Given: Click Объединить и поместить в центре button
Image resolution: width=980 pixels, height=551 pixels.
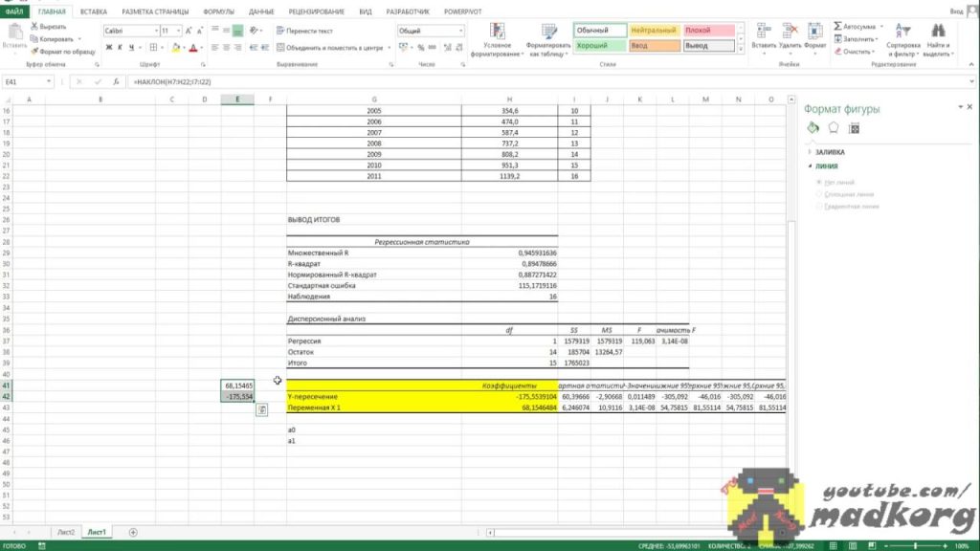Looking at the screenshot, I should pos(335,47).
